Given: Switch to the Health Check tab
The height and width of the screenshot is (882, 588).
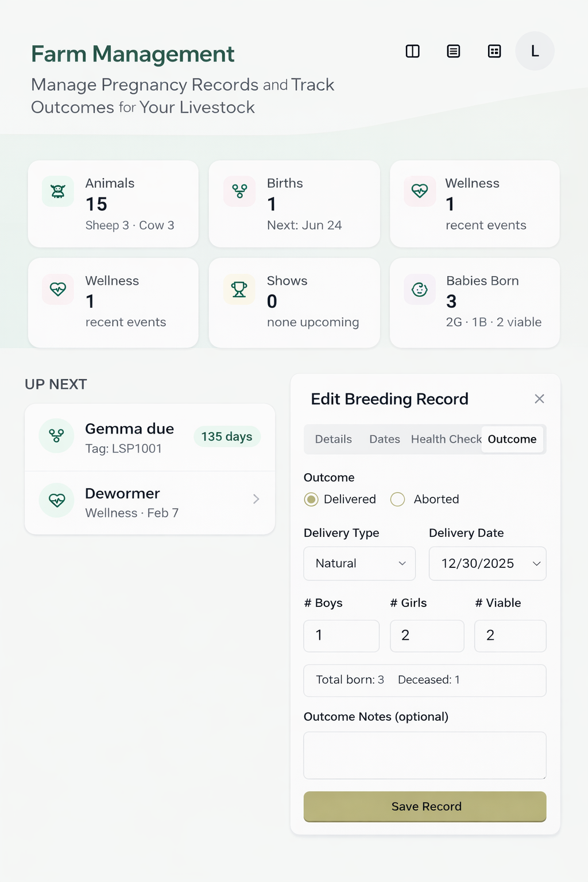Looking at the screenshot, I should [x=446, y=439].
